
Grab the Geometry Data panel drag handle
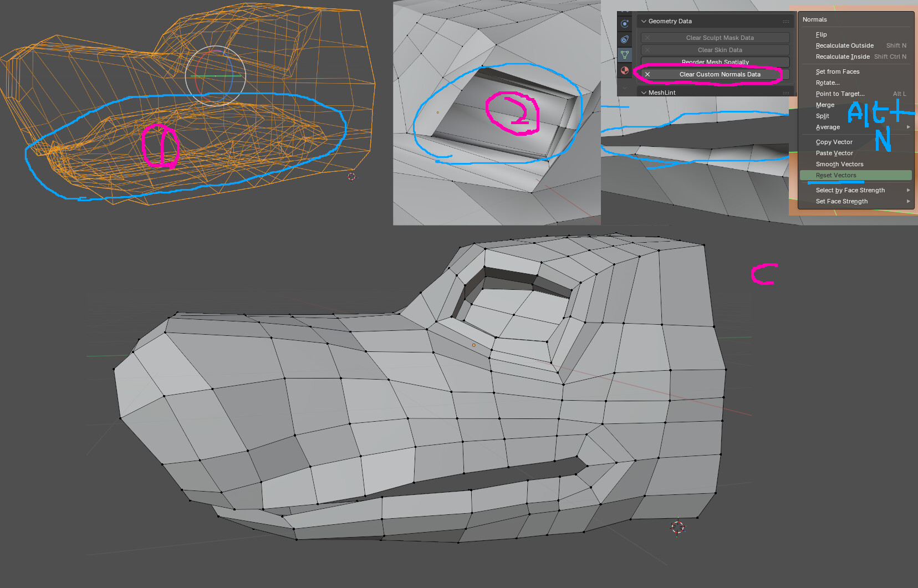click(x=786, y=21)
